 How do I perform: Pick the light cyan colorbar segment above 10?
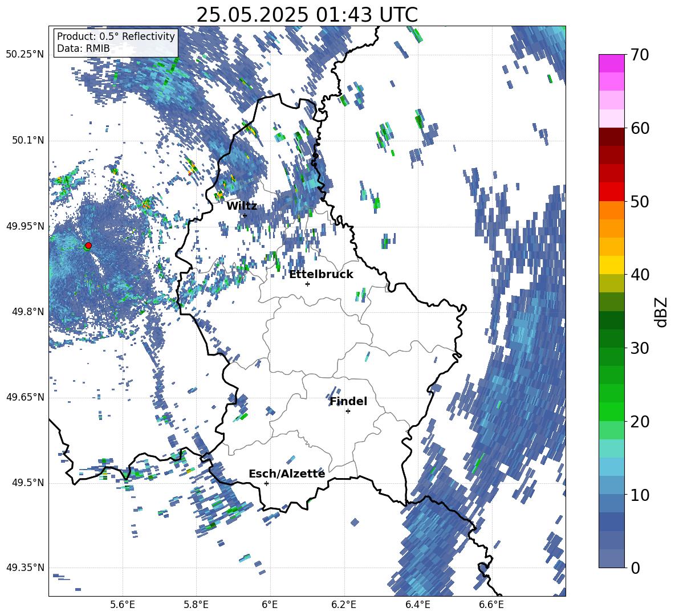pyautogui.click(x=611, y=467)
